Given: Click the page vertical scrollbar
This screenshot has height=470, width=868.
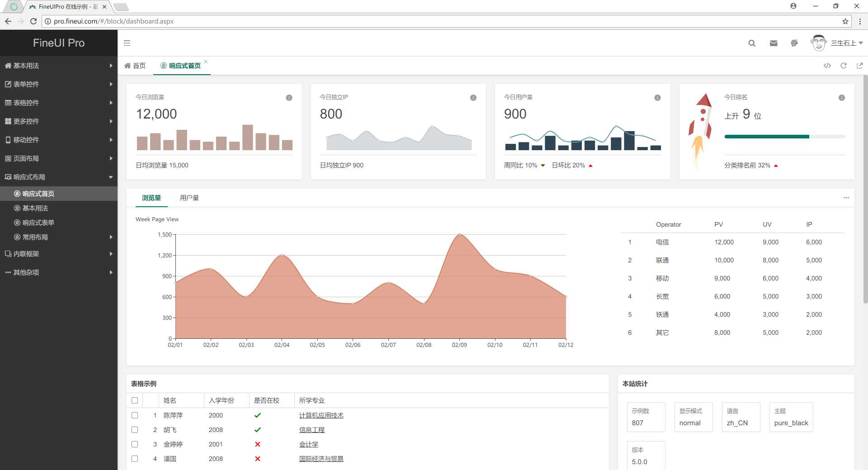Looking at the screenshot, I should 865,189.
